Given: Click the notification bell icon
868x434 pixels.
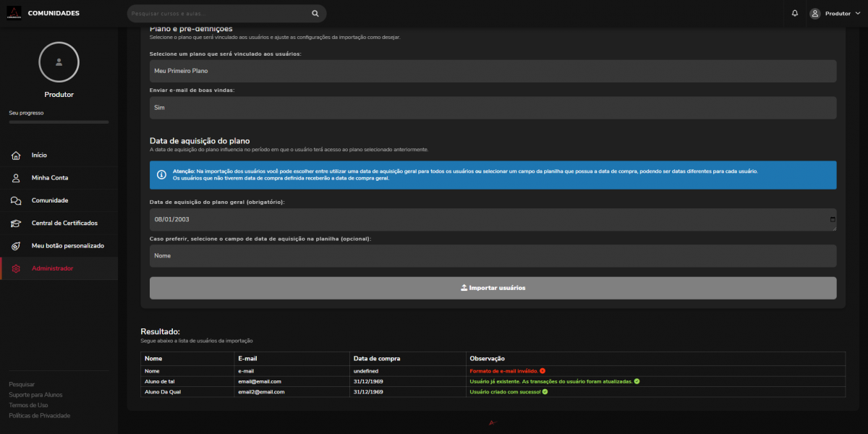Looking at the screenshot, I should (x=795, y=13).
